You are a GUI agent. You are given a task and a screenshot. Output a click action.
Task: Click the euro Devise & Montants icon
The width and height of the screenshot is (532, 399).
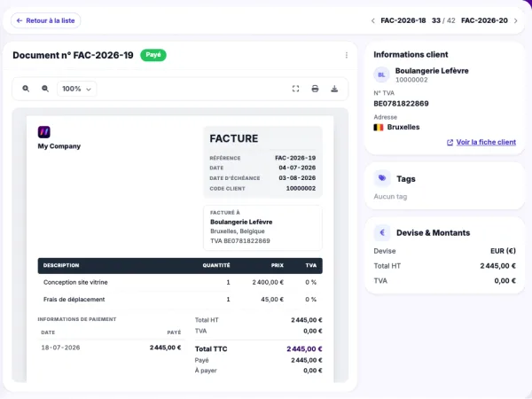[x=382, y=232]
